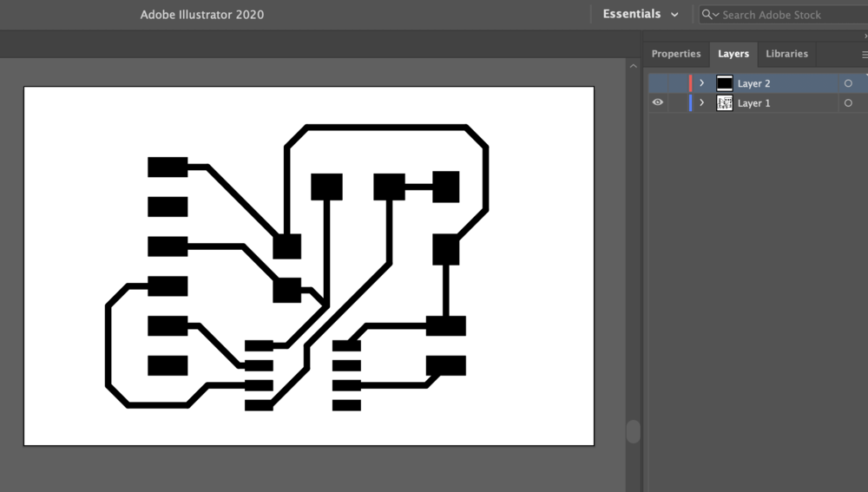Click the vertical scrollbar thumb
This screenshot has height=492, width=868.
pos(634,431)
